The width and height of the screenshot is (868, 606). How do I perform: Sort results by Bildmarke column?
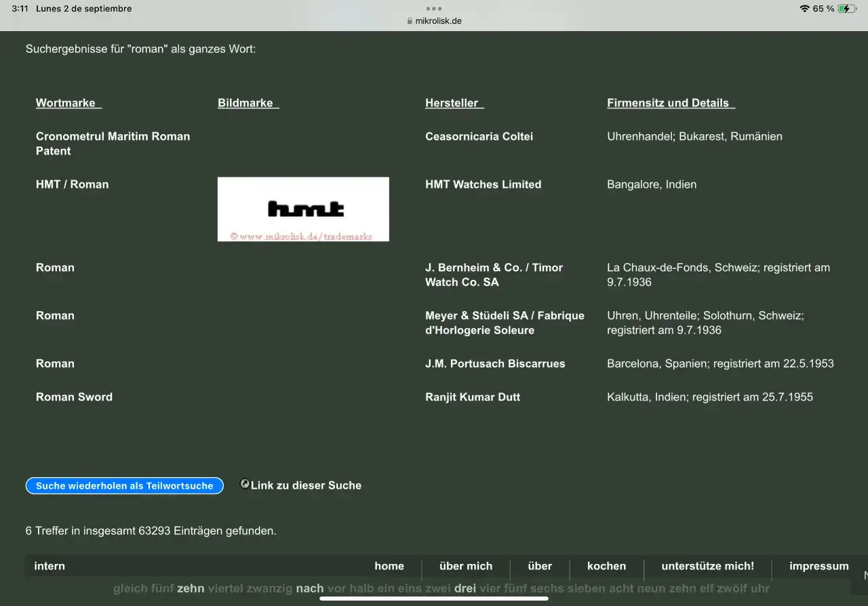click(248, 103)
